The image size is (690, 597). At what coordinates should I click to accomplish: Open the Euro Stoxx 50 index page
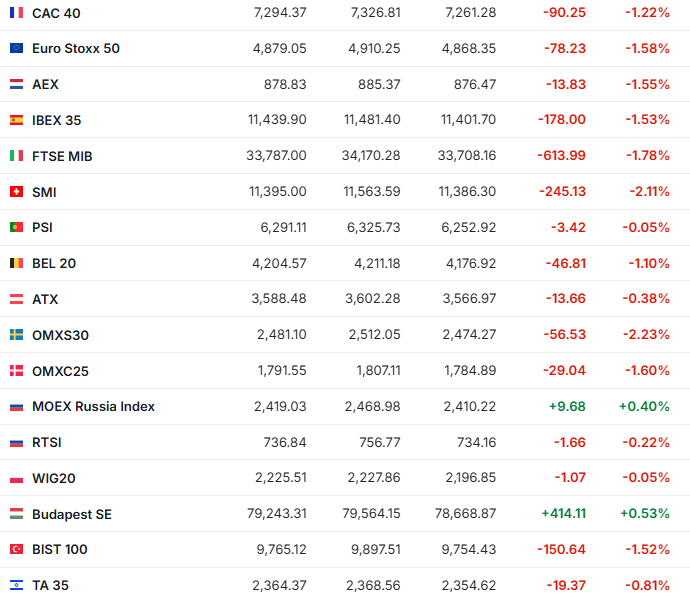(76, 49)
